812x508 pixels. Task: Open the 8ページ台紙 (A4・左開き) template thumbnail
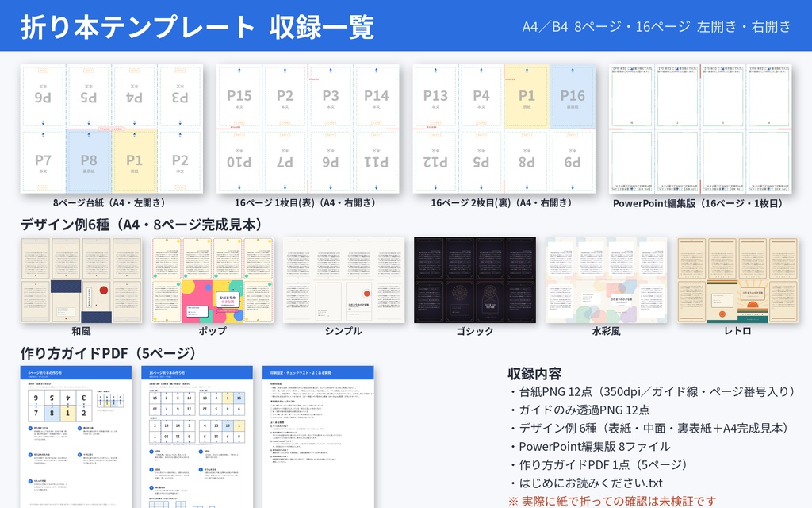coord(111,129)
